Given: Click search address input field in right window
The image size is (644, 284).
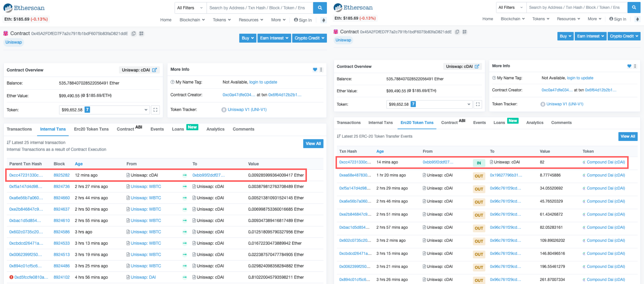Looking at the screenshot, I should [x=577, y=8].
